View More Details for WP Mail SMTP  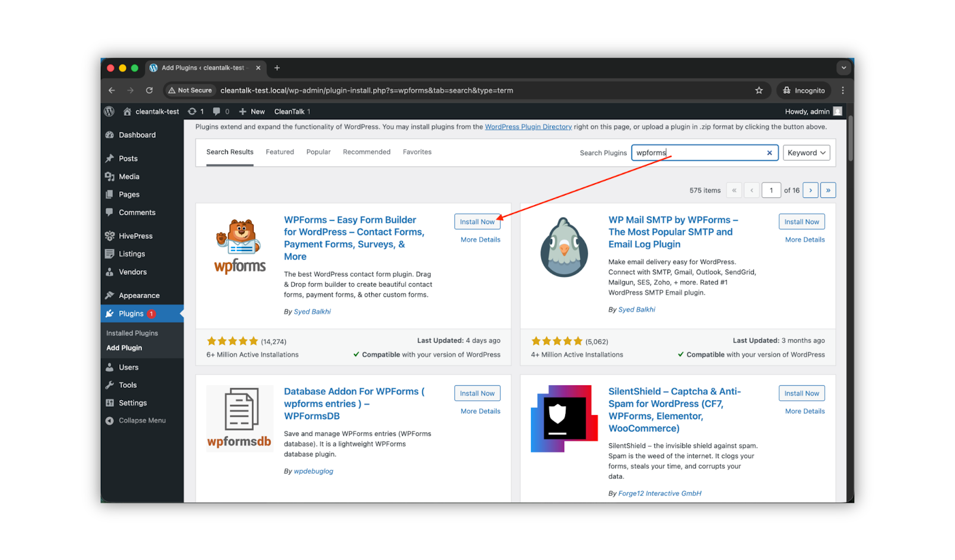[x=805, y=240]
